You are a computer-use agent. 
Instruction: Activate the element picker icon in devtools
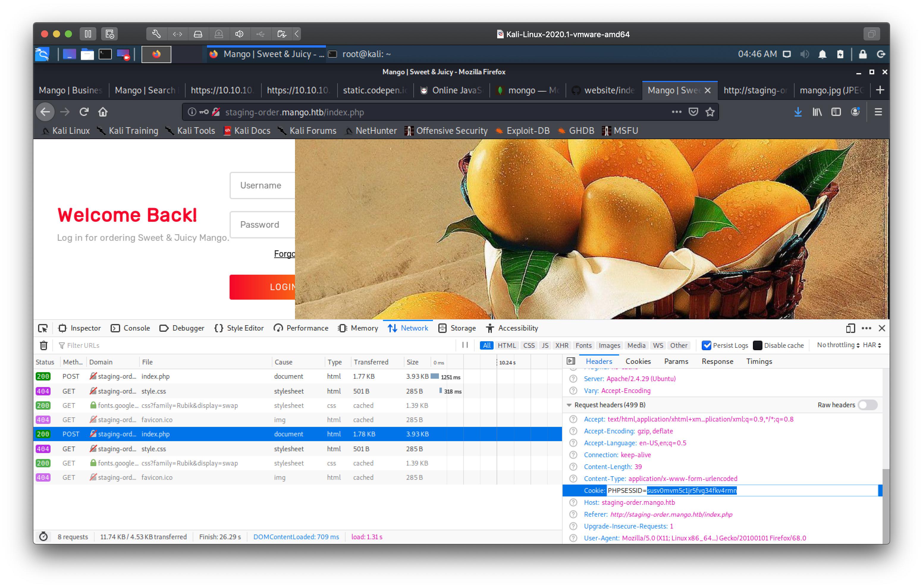click(x=43, y=328)
